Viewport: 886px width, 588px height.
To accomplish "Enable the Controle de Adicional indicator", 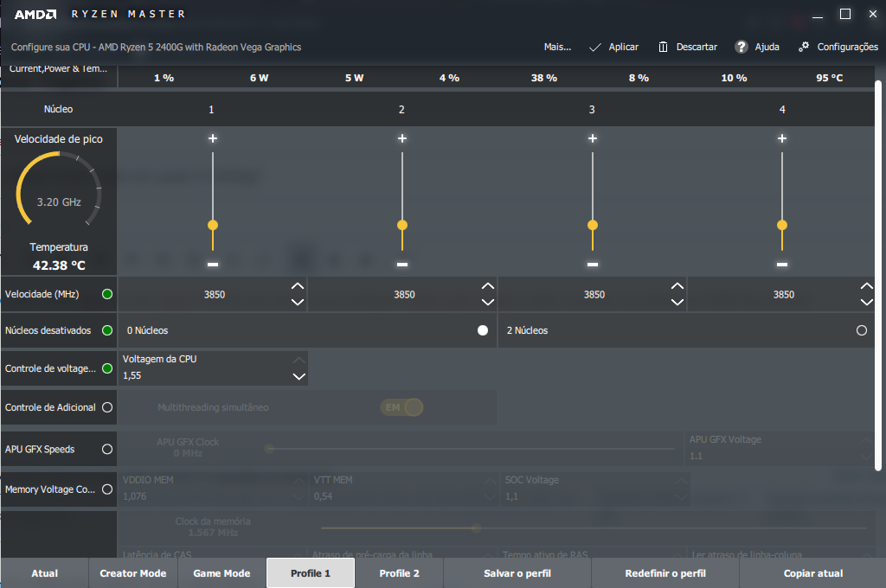I will pos(107,407).
